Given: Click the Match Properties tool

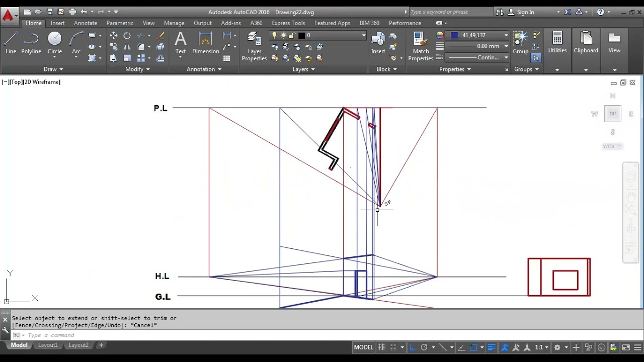Looking at the screenshot, I should (x=421, y=46).
